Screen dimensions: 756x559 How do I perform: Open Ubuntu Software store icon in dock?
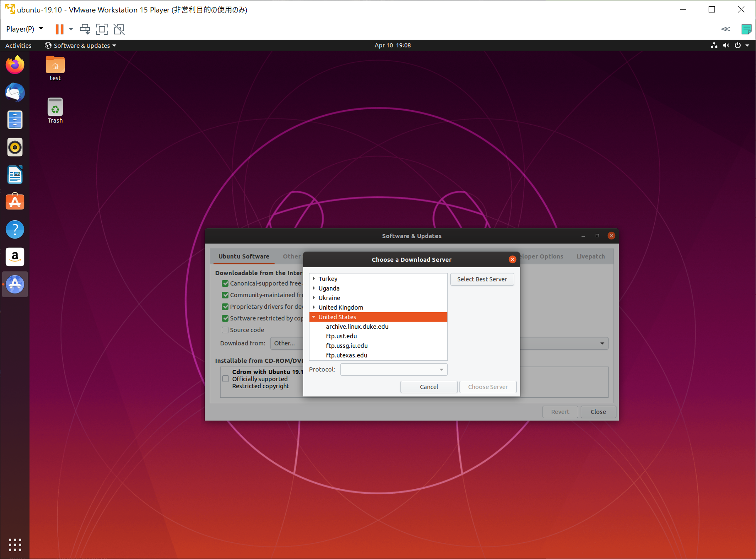[x=15, y=202]
